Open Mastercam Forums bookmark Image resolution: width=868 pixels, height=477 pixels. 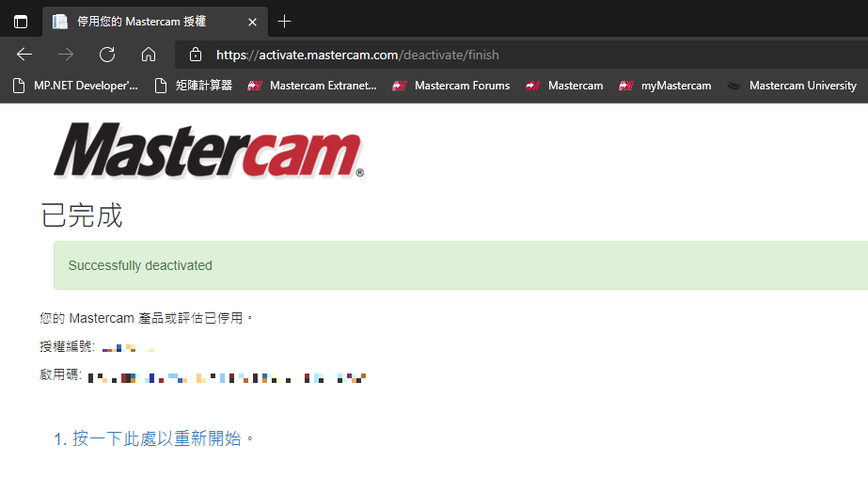coord(451,86)
